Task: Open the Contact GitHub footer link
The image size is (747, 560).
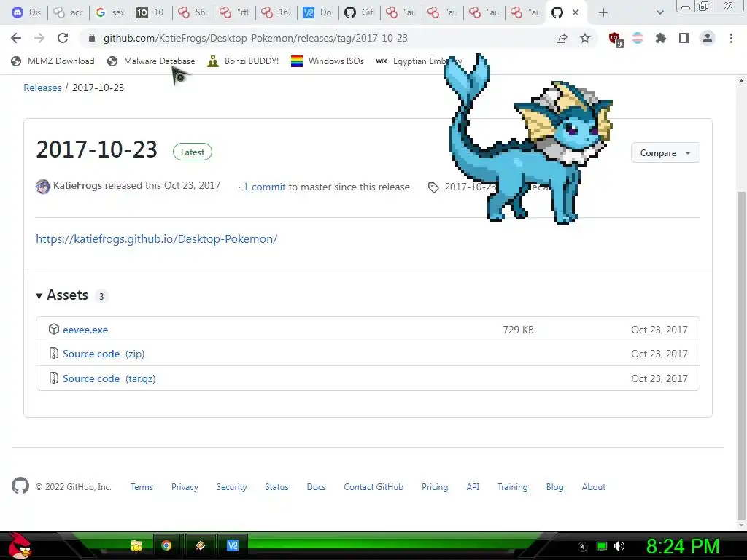Action: (373, 486)
